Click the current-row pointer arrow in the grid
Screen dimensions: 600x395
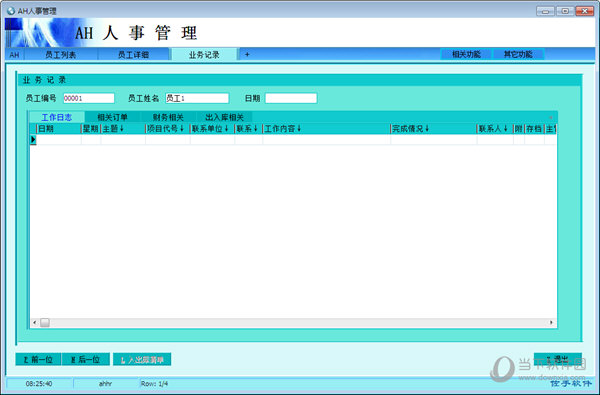click(33, 140)
